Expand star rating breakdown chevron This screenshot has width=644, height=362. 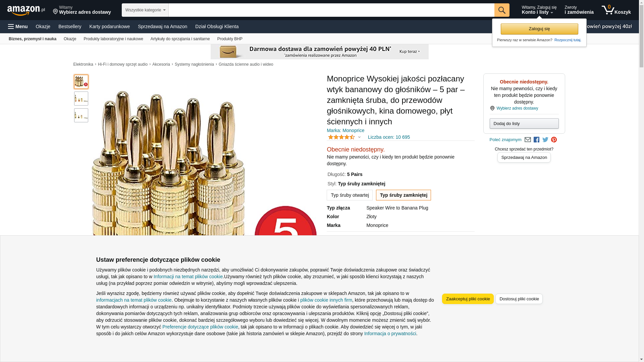point(359,137)
